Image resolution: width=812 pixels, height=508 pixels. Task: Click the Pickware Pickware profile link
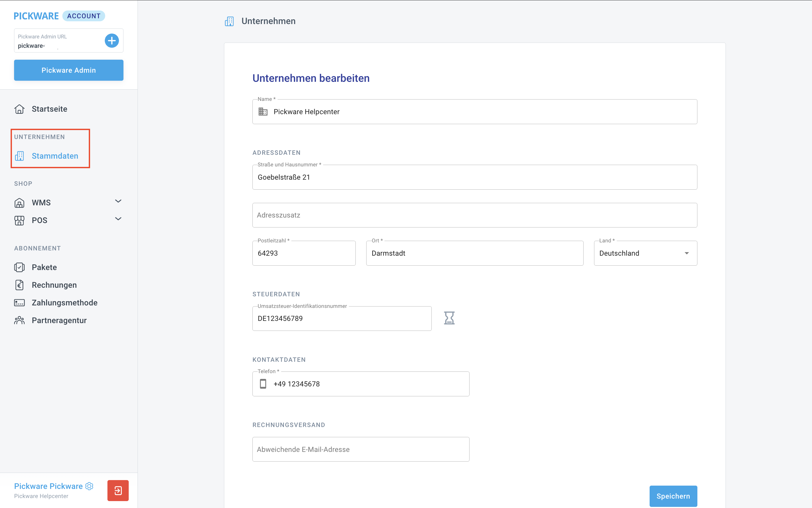(48, 486)
